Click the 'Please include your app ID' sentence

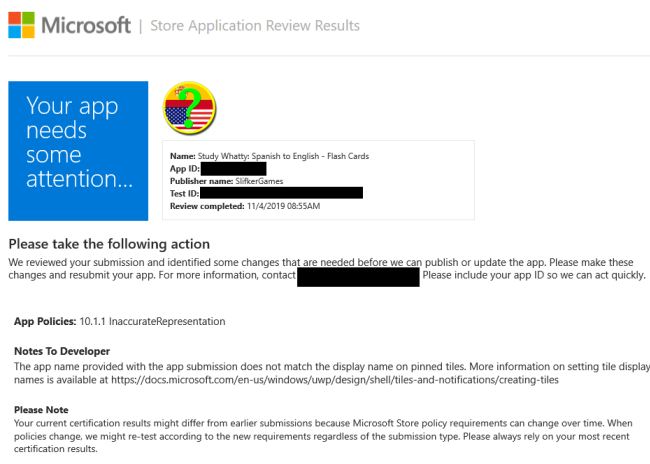533,275
